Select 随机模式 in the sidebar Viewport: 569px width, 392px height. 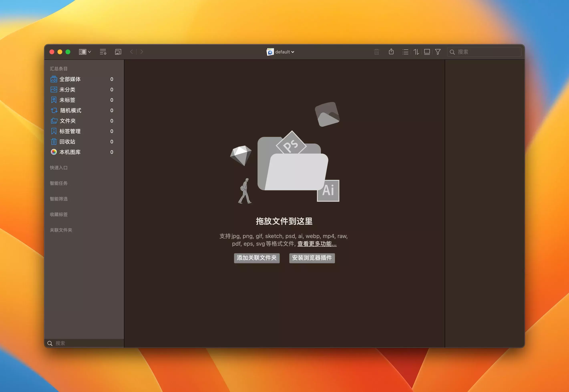[70, 111]
